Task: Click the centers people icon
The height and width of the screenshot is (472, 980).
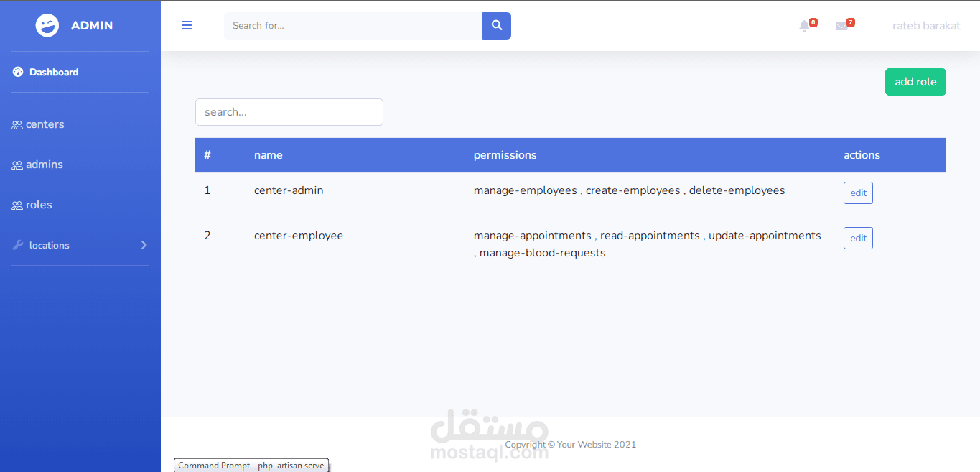Action: point(17,125)
